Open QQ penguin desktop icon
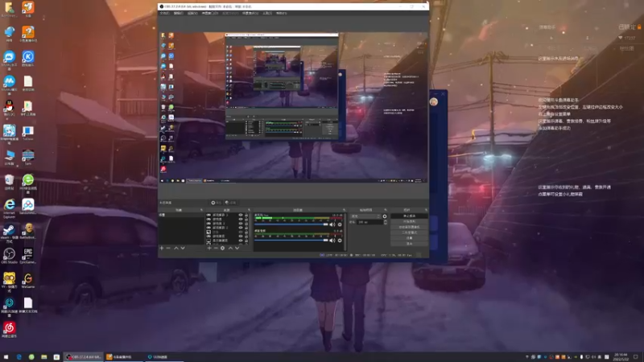Viewport: 644px width, 362px height. click(9, 109)
